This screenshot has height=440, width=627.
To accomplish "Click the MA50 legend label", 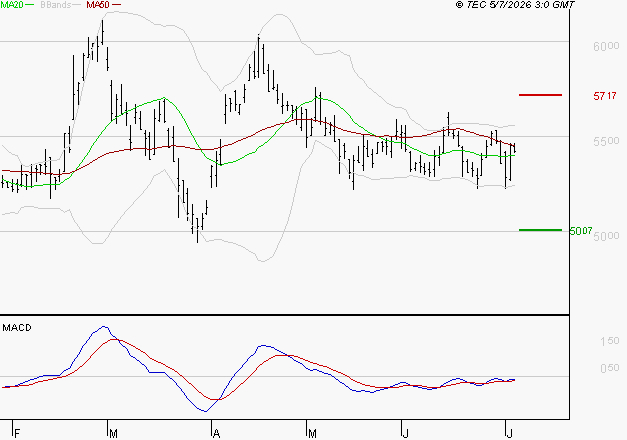I will (x=98, y=5).
